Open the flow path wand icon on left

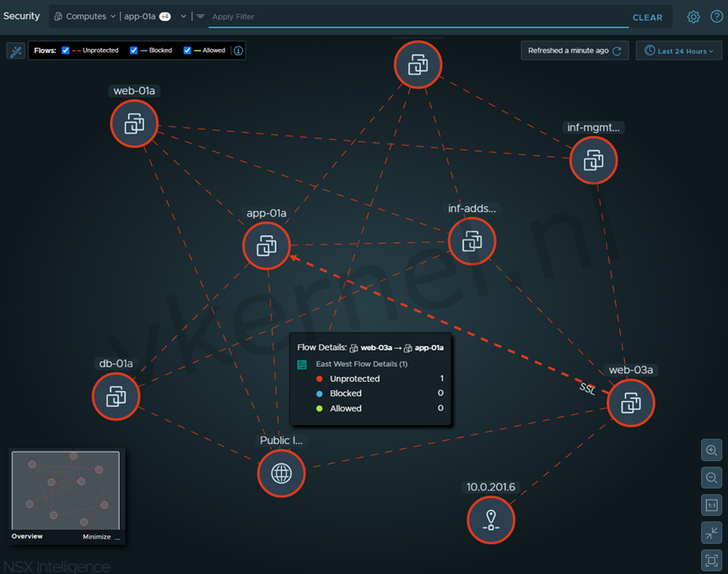coord(15,51)
